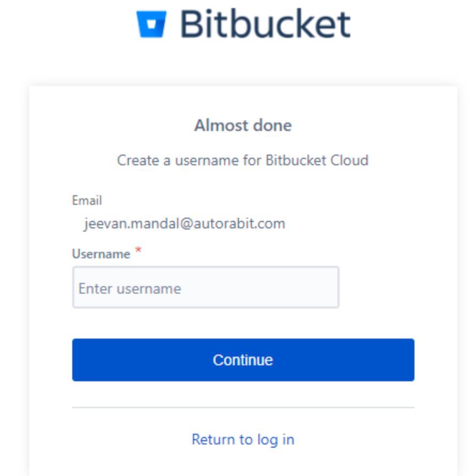Click the Almost done heading
Screen dimensions: 476x476
[x=243, y=126]
